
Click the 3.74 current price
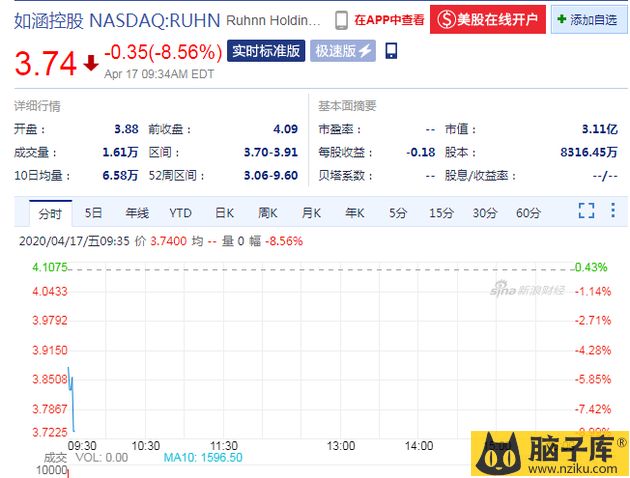point(46,63)
